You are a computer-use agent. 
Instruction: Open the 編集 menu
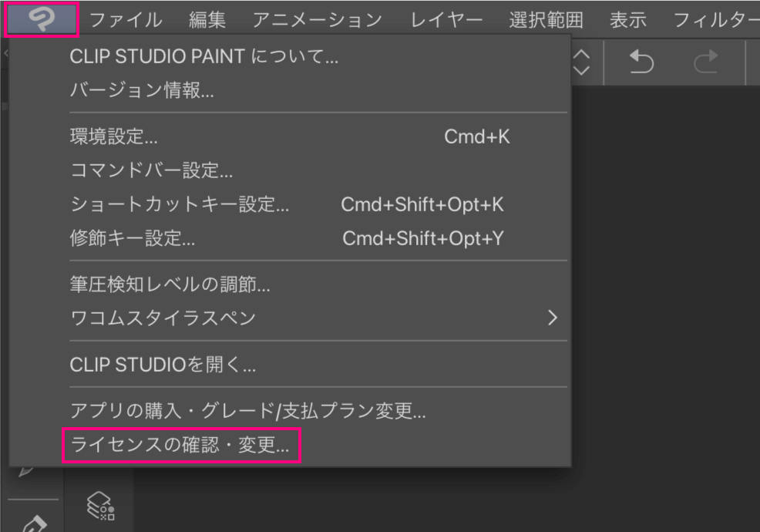pyautogui.click(x=207, y=19)
